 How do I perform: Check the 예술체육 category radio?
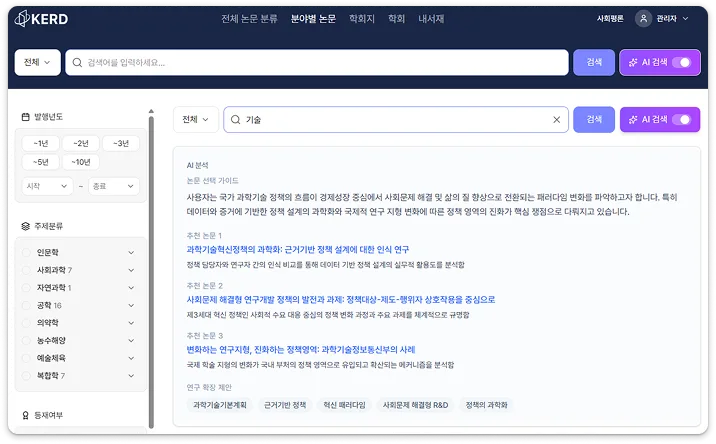click(x=26, y=358)
